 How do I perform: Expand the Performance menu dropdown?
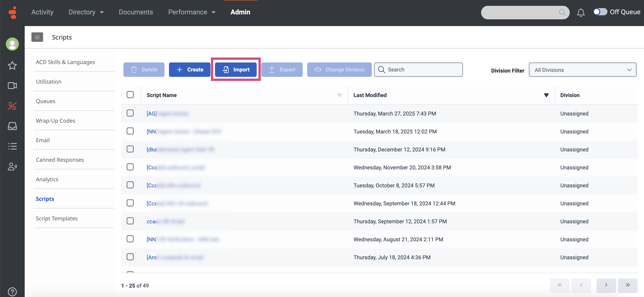(192, 12)
